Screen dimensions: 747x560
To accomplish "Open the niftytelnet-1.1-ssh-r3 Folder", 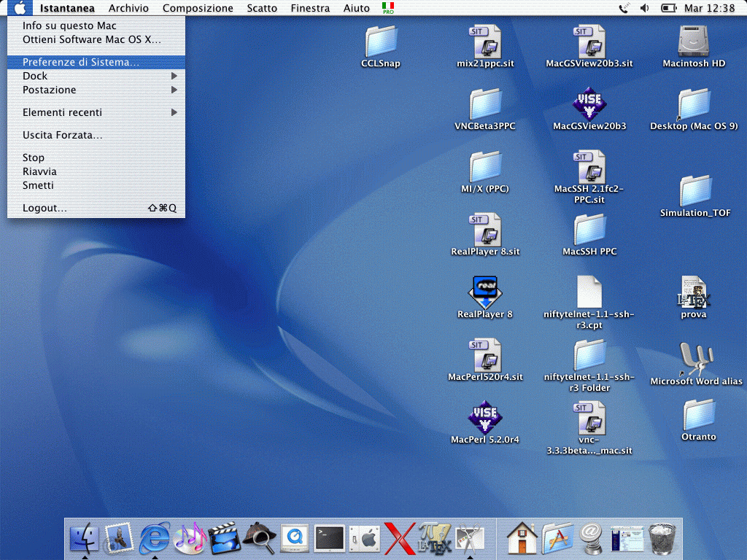I will tap(589, 355).
